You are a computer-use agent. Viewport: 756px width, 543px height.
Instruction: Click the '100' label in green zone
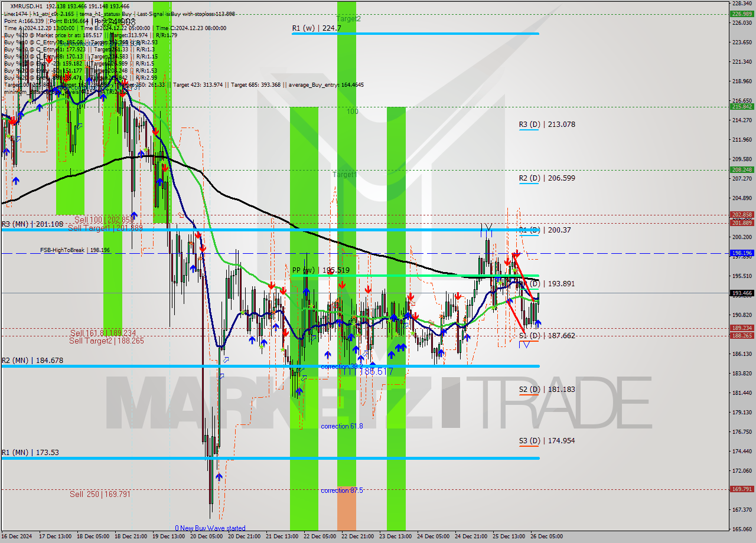click(x=352, y=112)
